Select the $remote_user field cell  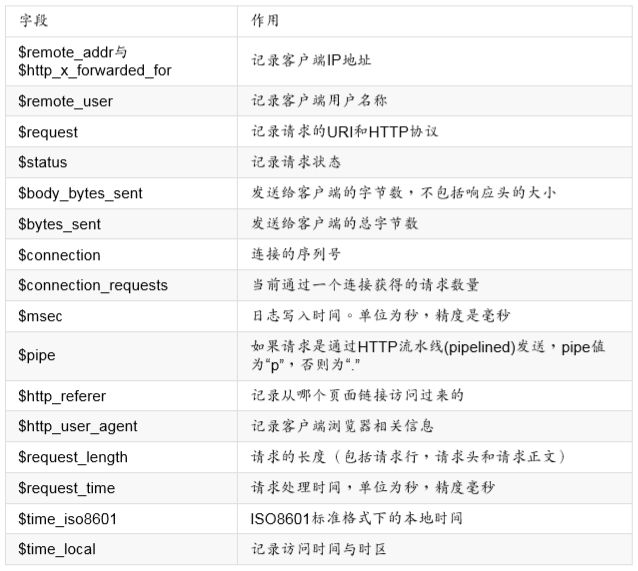coord(65,101)
